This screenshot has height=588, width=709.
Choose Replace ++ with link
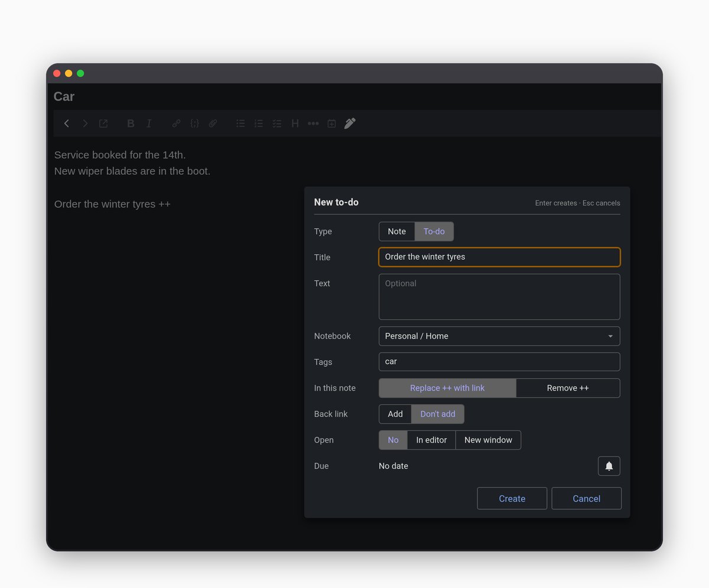[447, 388]
